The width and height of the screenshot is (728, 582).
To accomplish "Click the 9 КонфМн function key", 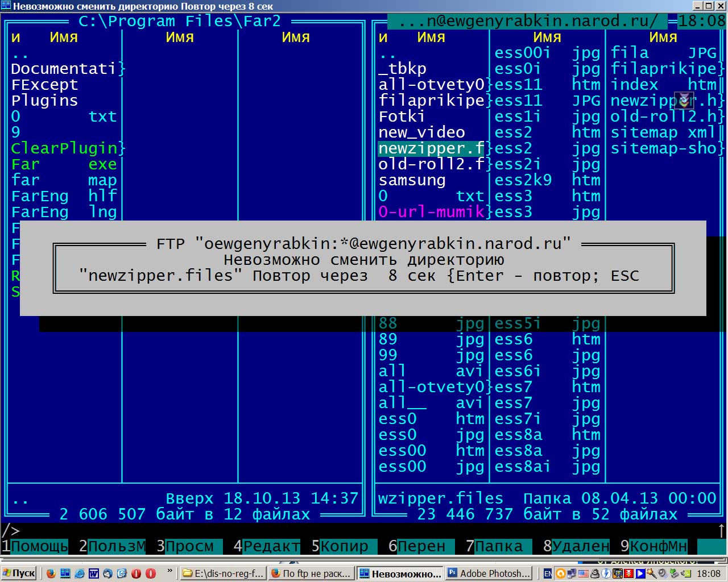I will click(x=653, y=546).
